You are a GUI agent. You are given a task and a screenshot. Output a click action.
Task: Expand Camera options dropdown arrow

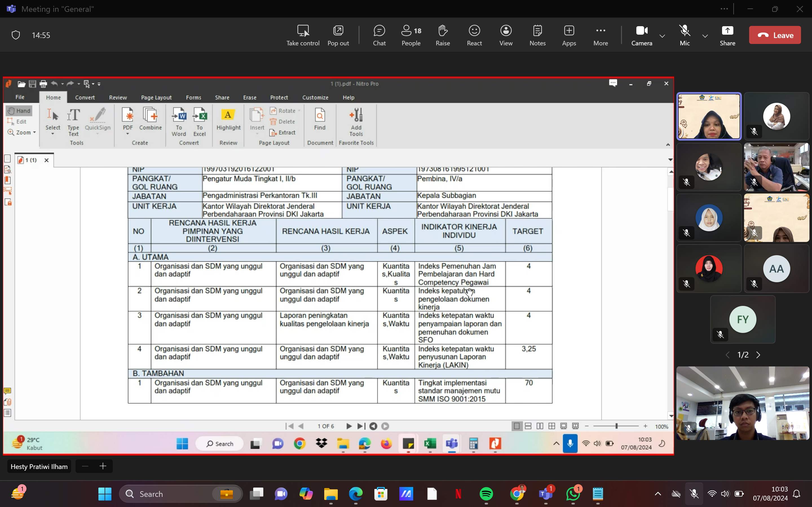coord(662,36)
